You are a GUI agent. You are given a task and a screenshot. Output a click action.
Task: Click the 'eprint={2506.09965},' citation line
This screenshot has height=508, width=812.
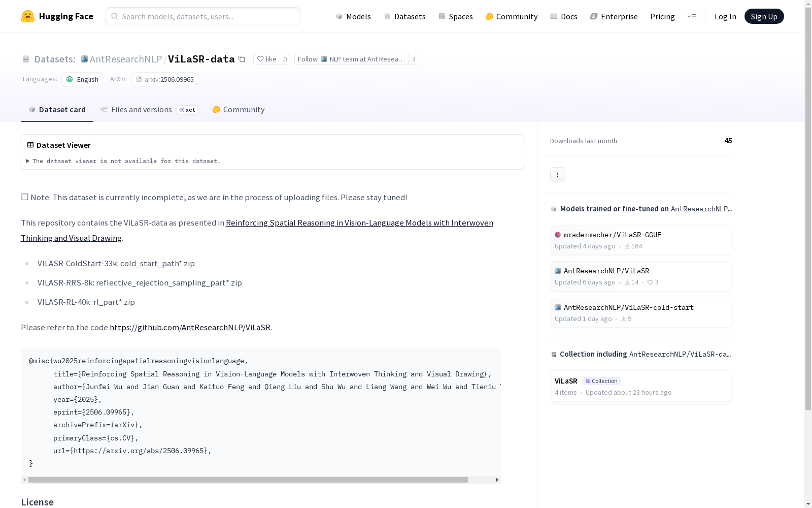tap(94, 412)
